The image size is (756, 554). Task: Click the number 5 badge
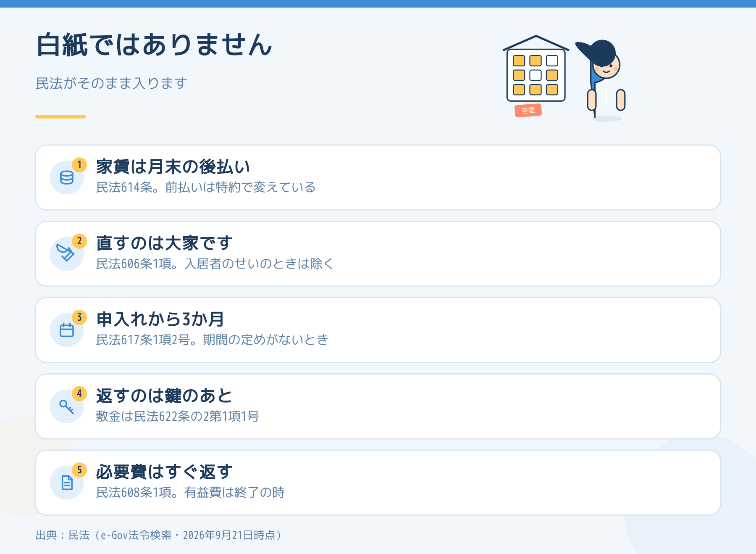click(79, 470)
